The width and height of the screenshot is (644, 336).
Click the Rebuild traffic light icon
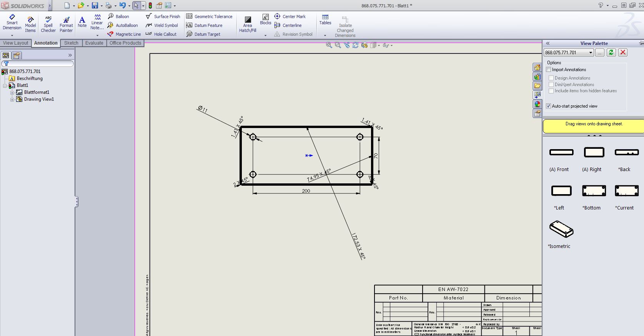(x=150, y=5)
